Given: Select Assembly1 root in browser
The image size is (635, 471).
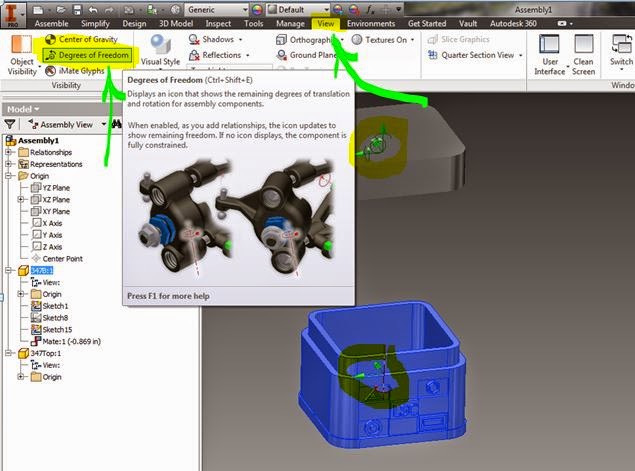Looking at the screenshot, I should point(38,140).
